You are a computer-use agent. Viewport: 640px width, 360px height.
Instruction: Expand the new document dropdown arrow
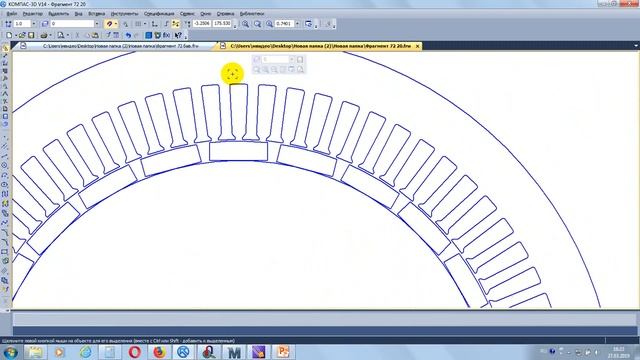click(16, 36)
